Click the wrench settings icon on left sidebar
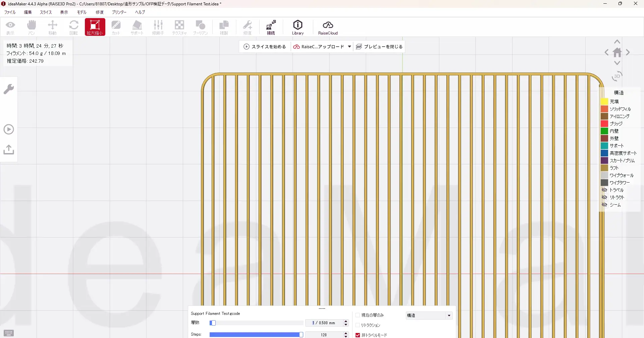The image size is (644, 338). (9, 89)
